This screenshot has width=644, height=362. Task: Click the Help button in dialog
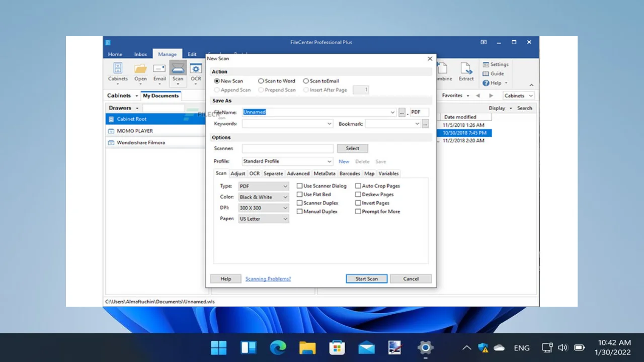[226, 279]
